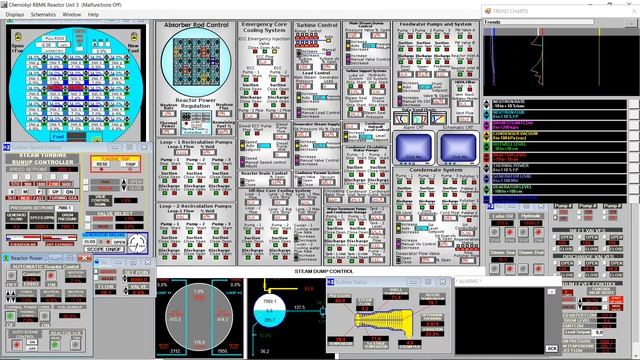Click grey lamp button under Lube Oil
The height and width of the screenshot is (360, 640).
click(494, 232)
